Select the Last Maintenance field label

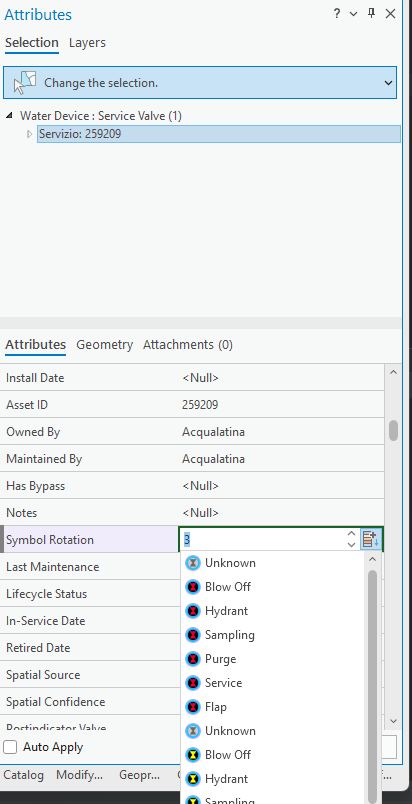pos(52,567)
